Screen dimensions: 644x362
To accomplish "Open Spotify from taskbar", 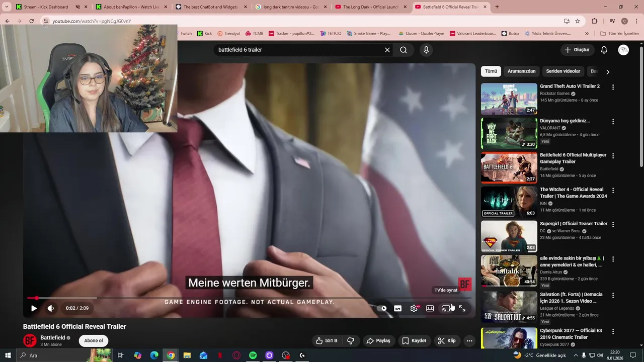I will pos(253,355).
